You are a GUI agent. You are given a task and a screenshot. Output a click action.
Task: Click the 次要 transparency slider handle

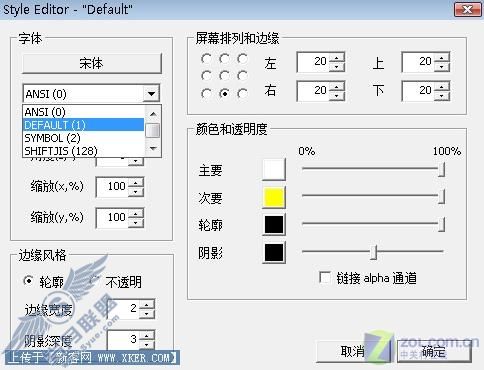[x=441, y=196]
